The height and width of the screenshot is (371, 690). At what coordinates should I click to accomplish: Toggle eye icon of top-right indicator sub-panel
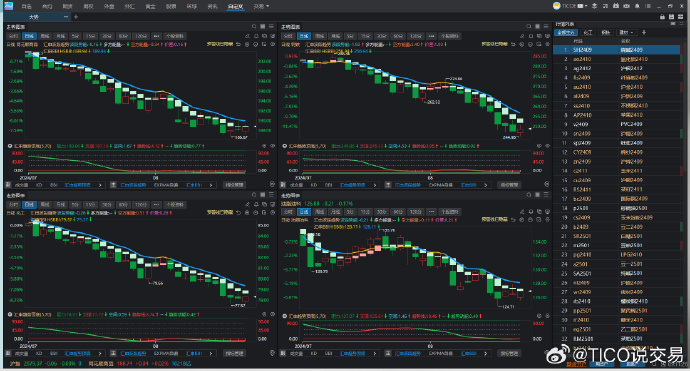click(x=547, y=146)
